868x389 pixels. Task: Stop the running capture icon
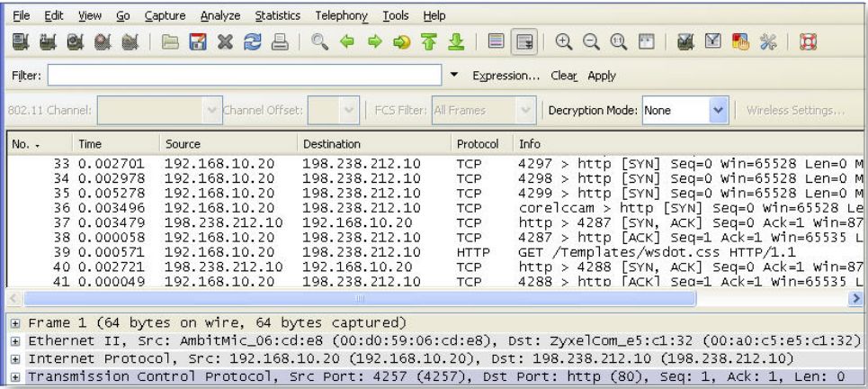[103, 42]
